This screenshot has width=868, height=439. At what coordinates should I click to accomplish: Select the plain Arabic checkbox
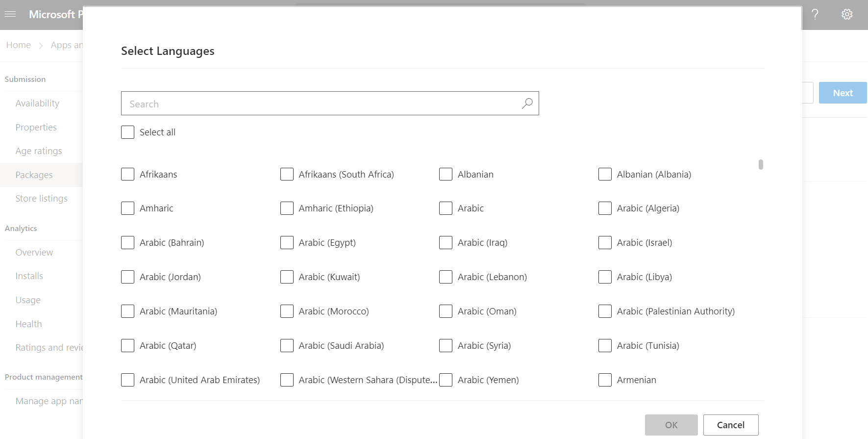[x=446, y=208]
